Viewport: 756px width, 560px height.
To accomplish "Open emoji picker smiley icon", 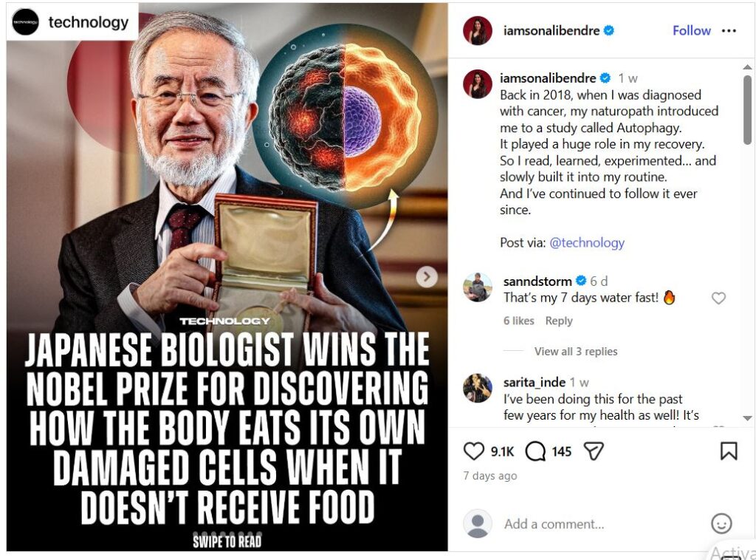I will [721, 523].
